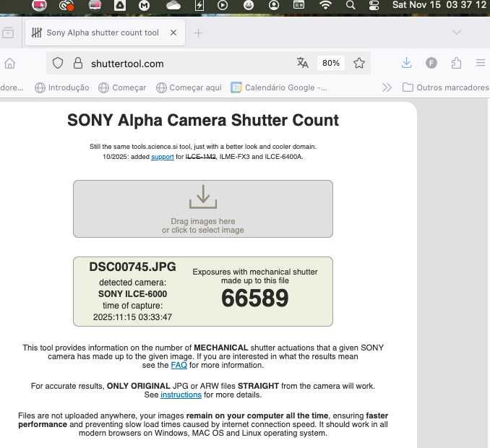Open Google Drive menu bar icon

(120, 5)
